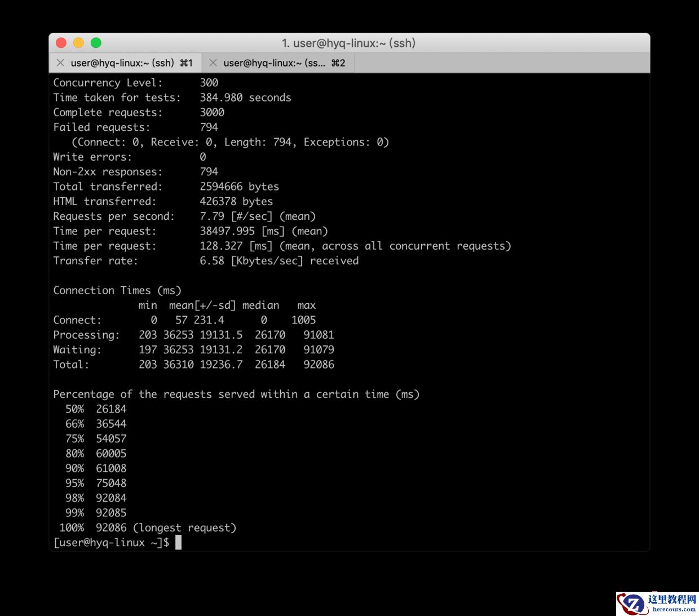
Task: Close the first ssh tab with its X icon
Action: [60, 63]
